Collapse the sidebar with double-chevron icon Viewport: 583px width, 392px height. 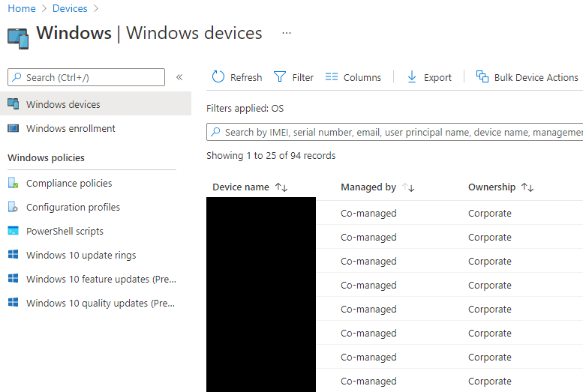coord(179,77)
